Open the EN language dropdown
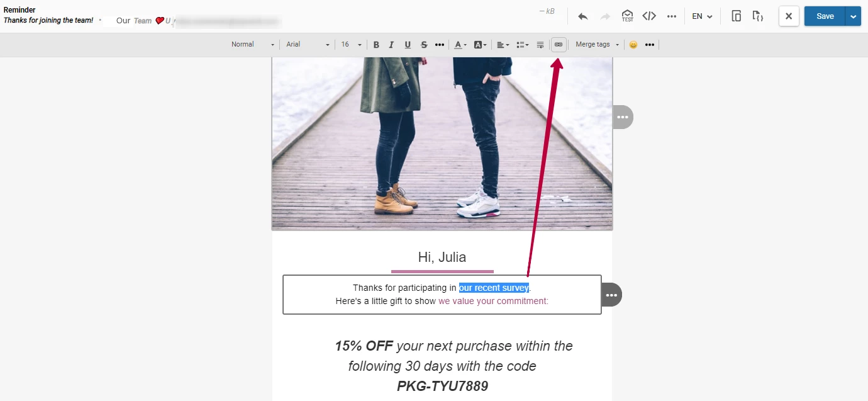This screenshot has height=401, width=868. tap(701, 16)
